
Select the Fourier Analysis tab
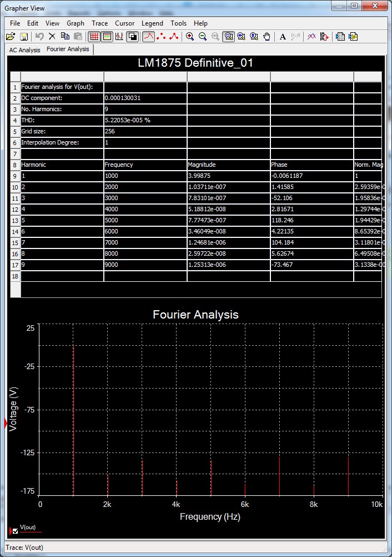click(x=68, y=49)
